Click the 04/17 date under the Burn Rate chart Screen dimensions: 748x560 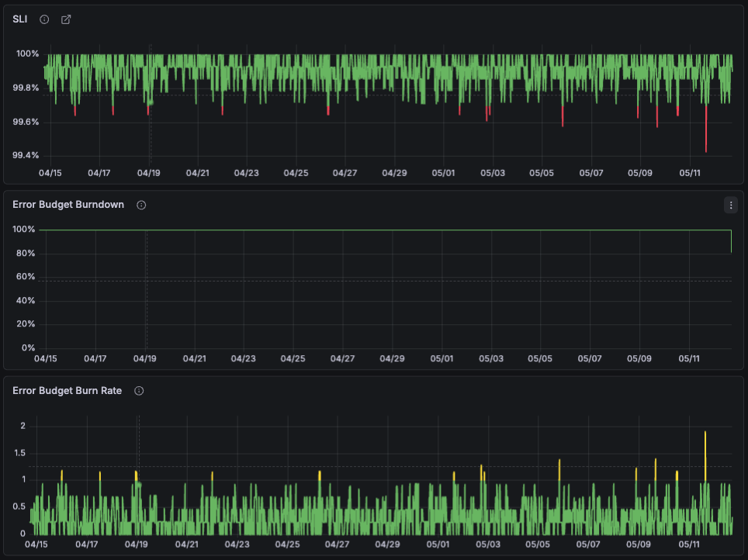tap(86, 544)
